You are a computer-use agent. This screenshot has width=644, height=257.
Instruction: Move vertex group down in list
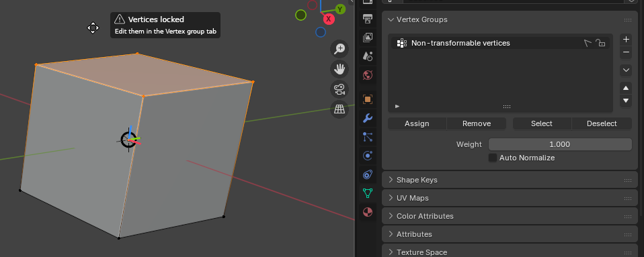pyautogui.click(x=626, y=101)
